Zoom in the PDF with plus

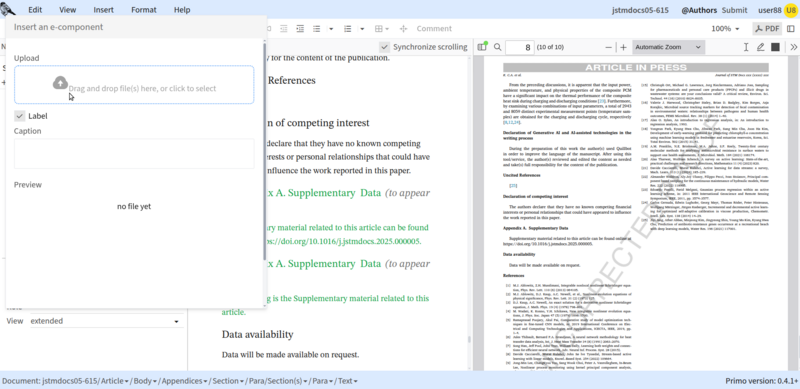point(623,47)
